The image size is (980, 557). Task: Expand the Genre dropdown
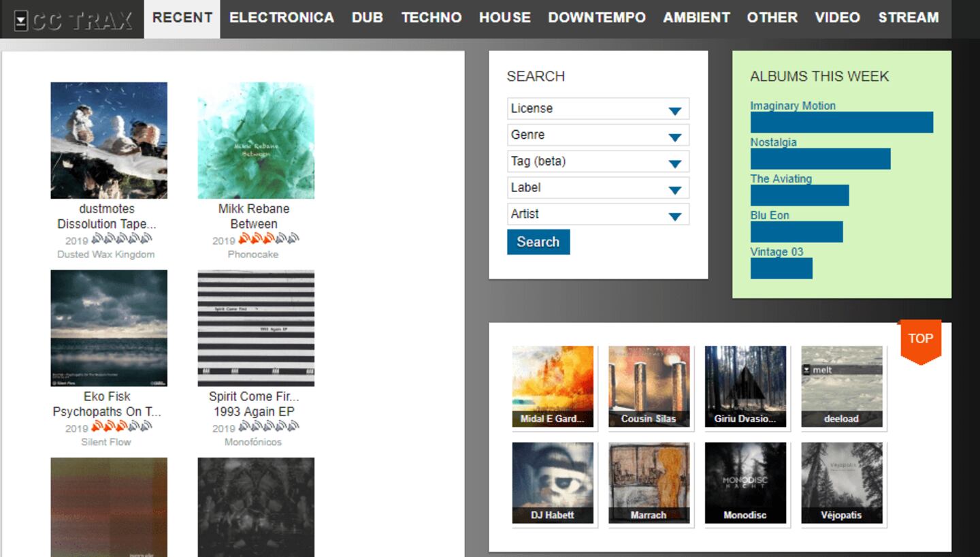(x=598, y=136)
